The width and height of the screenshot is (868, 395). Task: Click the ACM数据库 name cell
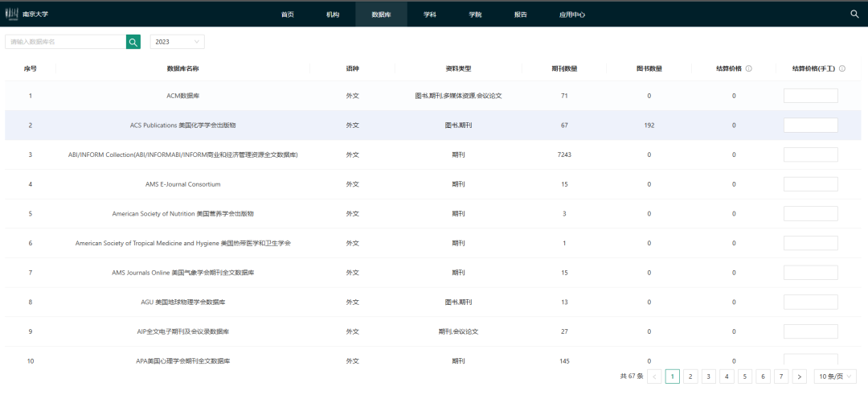182,96
